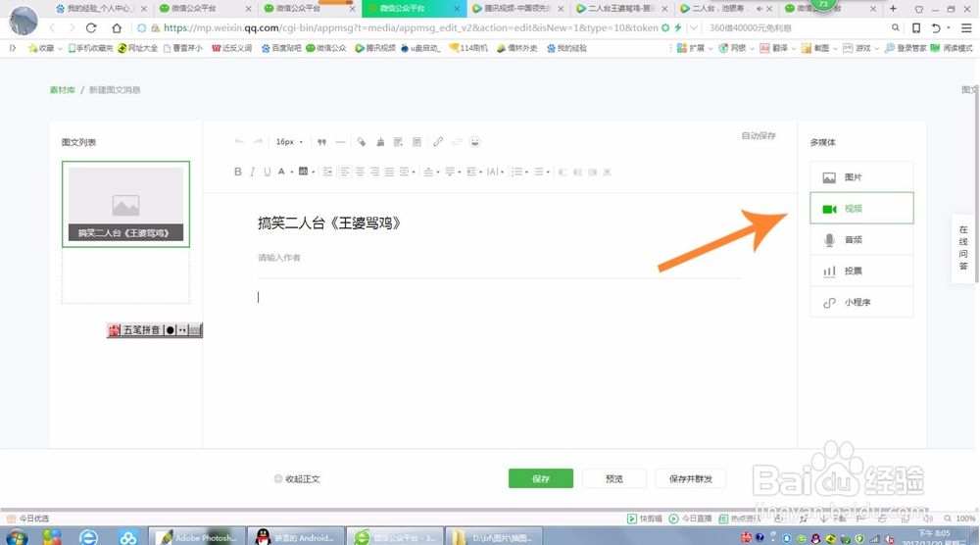Switch to Adobe Photoshop taskbar item

tap(198, 537)
